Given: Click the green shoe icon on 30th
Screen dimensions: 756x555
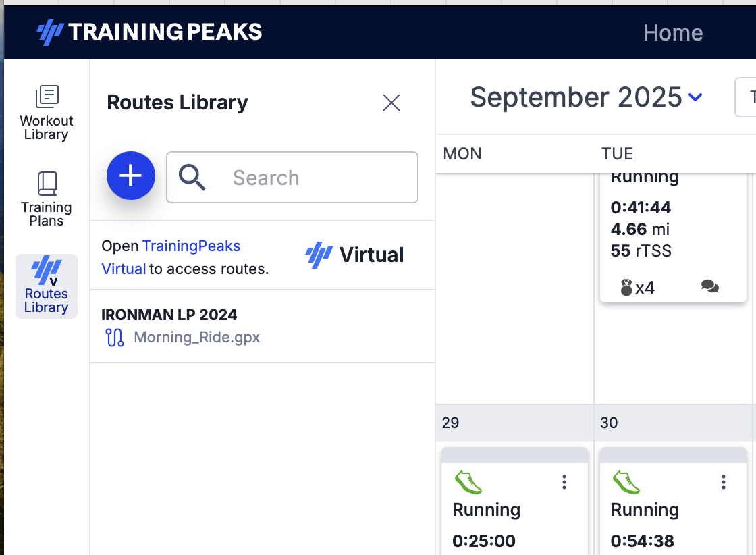Looking at the screenshot, I should click(626, 483).
